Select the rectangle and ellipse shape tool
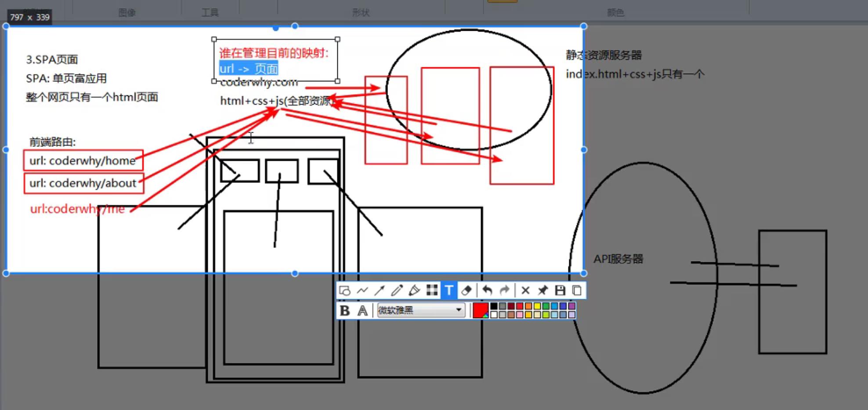Viewport: 868px width, 410px height. tap(345, 290)
